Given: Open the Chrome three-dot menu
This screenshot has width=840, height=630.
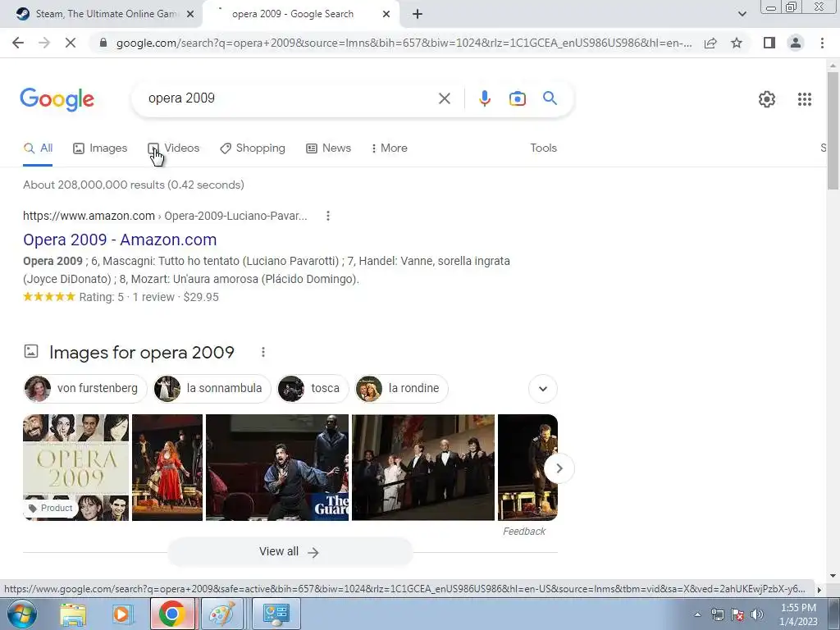Looking at the screenshot, I should (x=822, y=43).
